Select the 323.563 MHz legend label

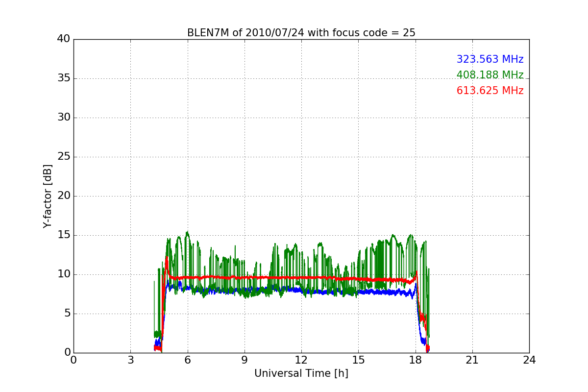coord(490,59)
